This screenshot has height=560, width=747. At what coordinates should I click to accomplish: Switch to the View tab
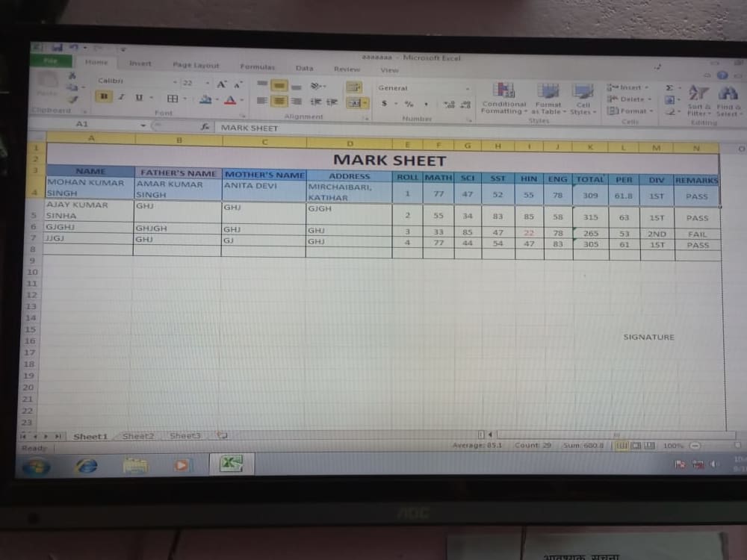coord(389,70)
